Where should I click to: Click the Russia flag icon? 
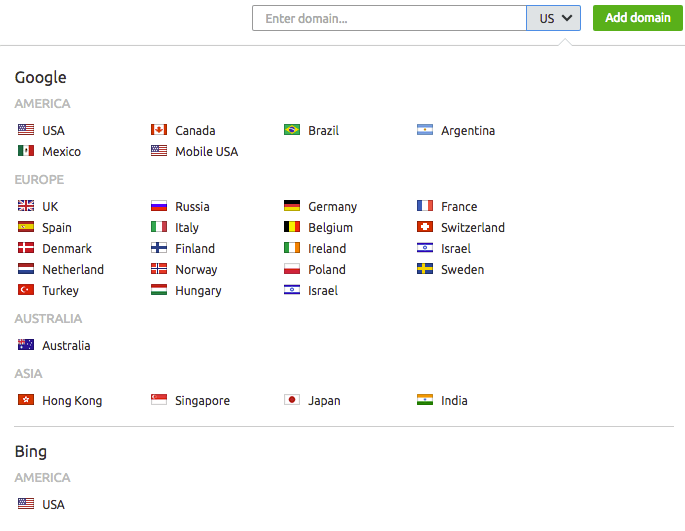tap(159, 206)
